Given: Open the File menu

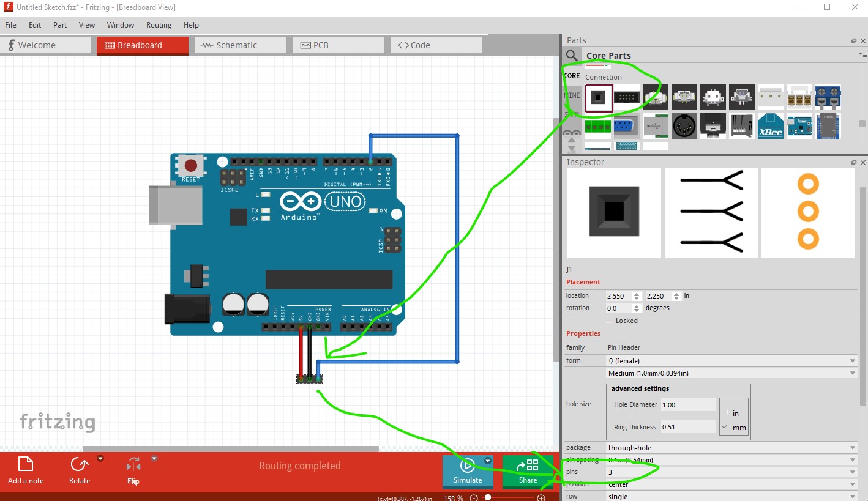Looking at the screenshot, I should pos(10,25).
